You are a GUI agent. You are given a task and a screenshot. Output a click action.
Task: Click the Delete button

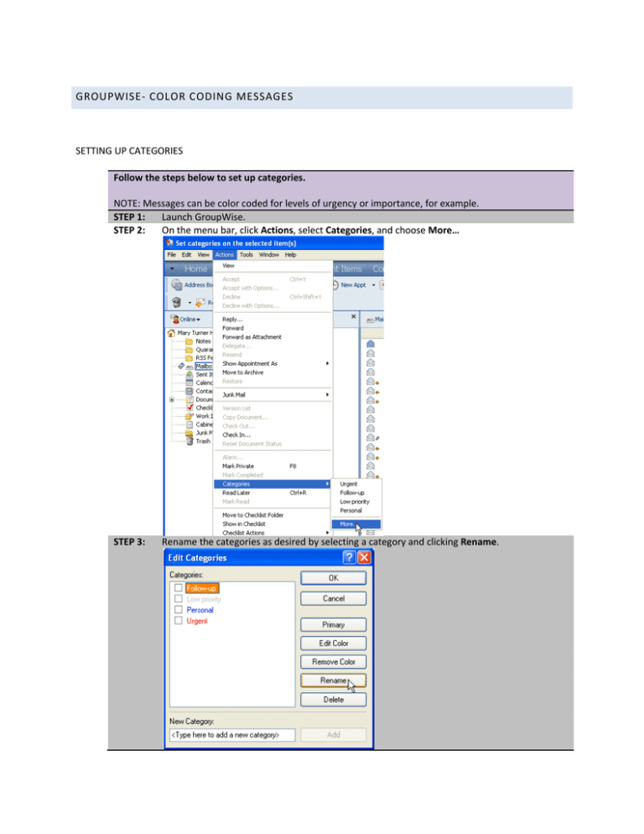tap(333, 700)
